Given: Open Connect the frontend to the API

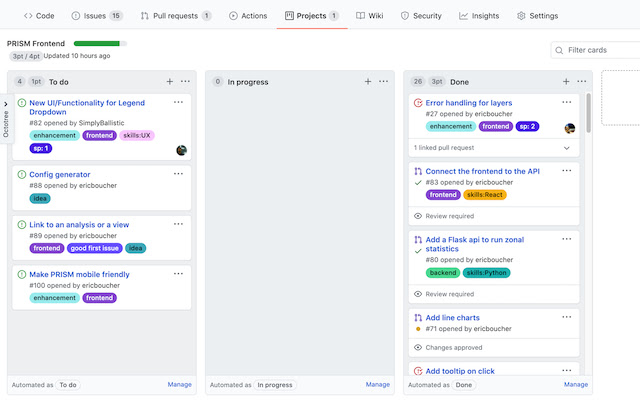Looking at the screenshot, I should click(x=482, y=171).
